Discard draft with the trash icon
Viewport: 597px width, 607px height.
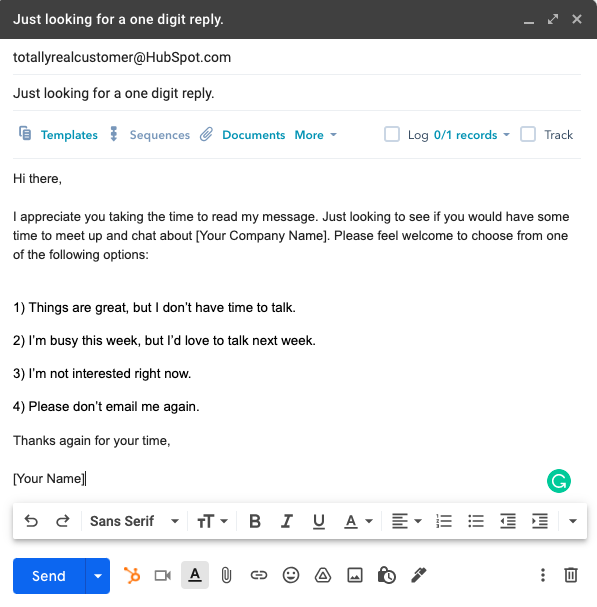click(571, 575)
